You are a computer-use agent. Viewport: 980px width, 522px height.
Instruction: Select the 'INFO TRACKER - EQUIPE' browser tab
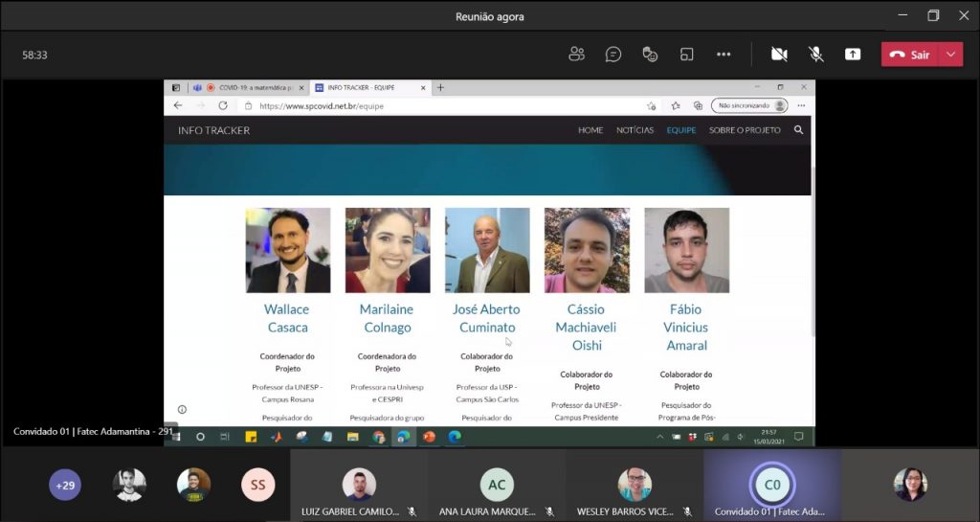coord(371,87)
